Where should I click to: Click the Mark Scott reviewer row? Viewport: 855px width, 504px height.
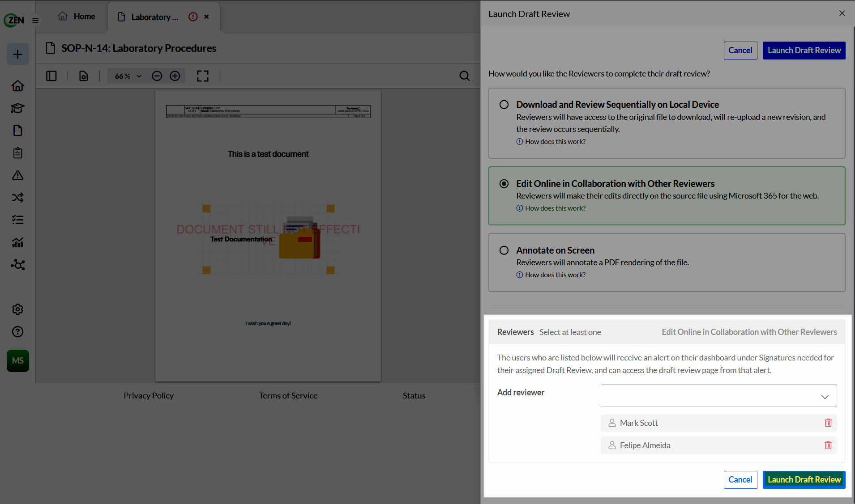718,423
